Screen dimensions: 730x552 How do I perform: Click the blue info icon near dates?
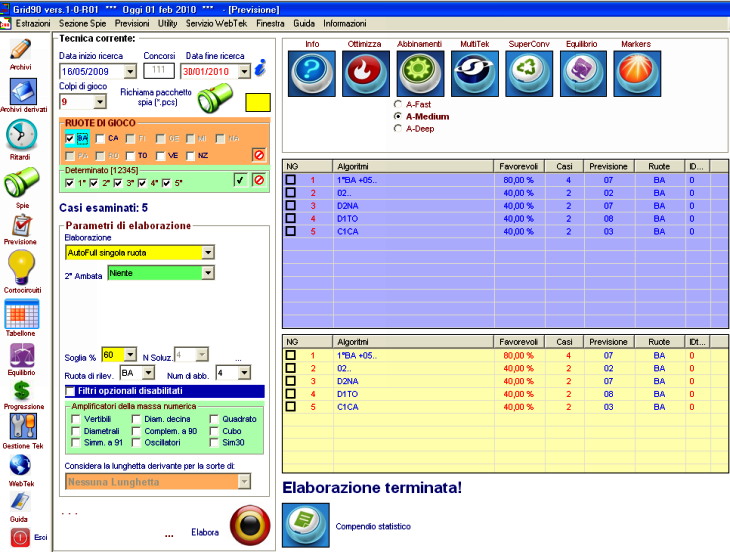tap(261, 68)
